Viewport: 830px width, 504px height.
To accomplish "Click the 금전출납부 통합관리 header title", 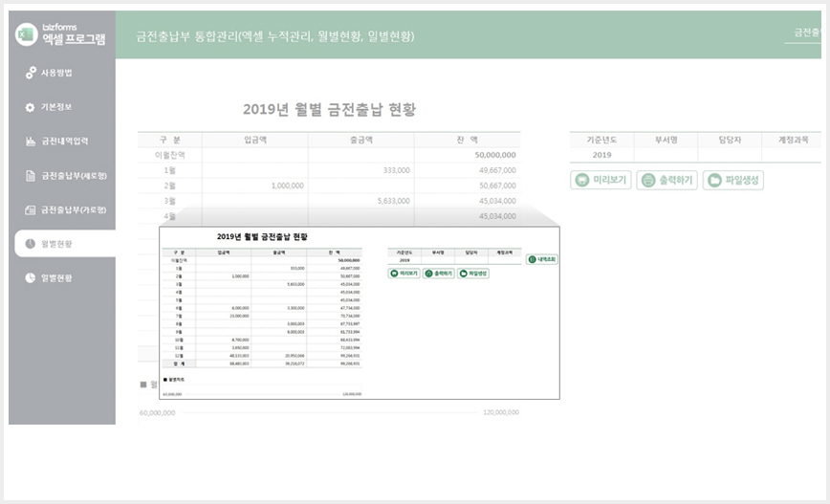I will click(275, 36).
